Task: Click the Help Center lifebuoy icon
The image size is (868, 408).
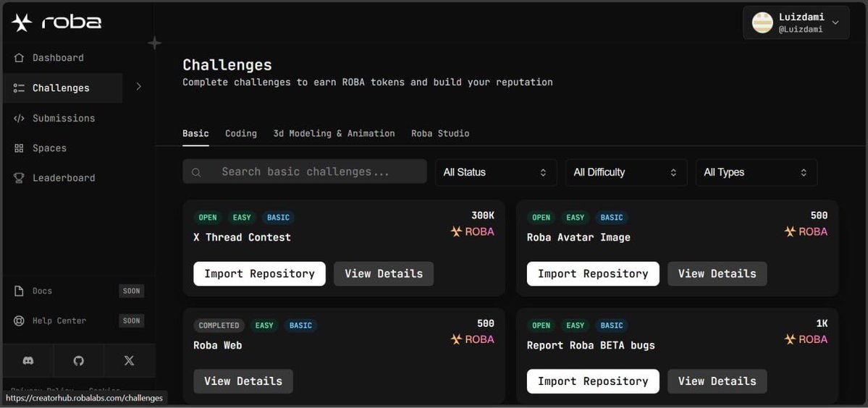Action: 19,320
